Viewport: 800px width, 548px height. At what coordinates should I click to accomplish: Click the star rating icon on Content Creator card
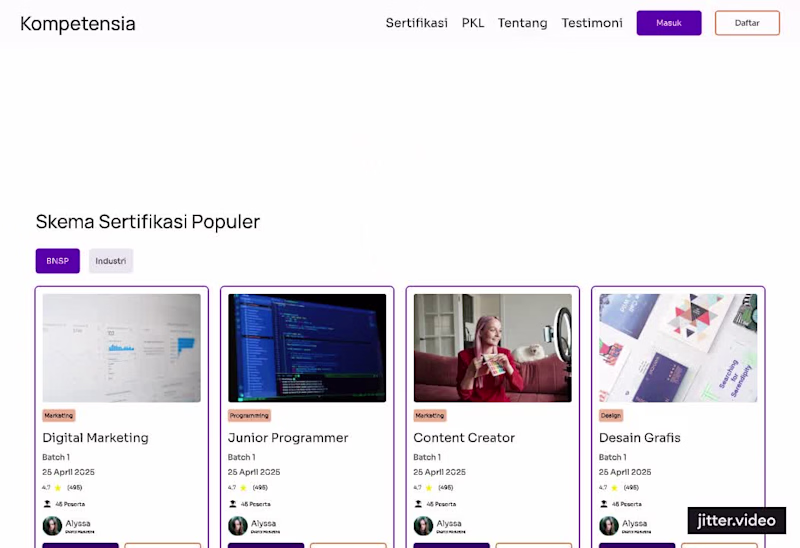click(429, 488)
